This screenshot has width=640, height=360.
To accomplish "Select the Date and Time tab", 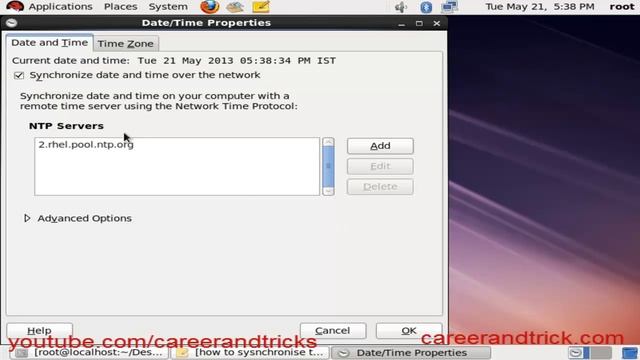I will click(49, 42).
